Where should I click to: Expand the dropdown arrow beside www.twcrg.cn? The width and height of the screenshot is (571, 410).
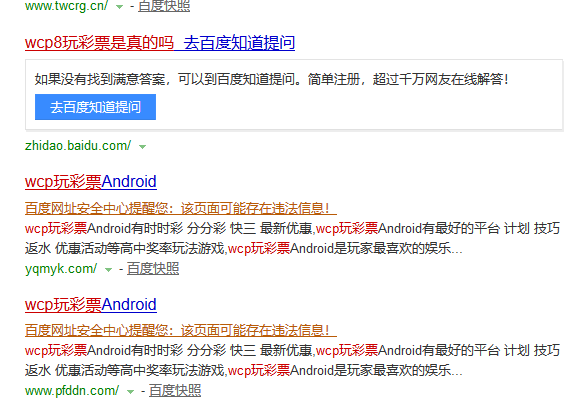tap(119, 7)
